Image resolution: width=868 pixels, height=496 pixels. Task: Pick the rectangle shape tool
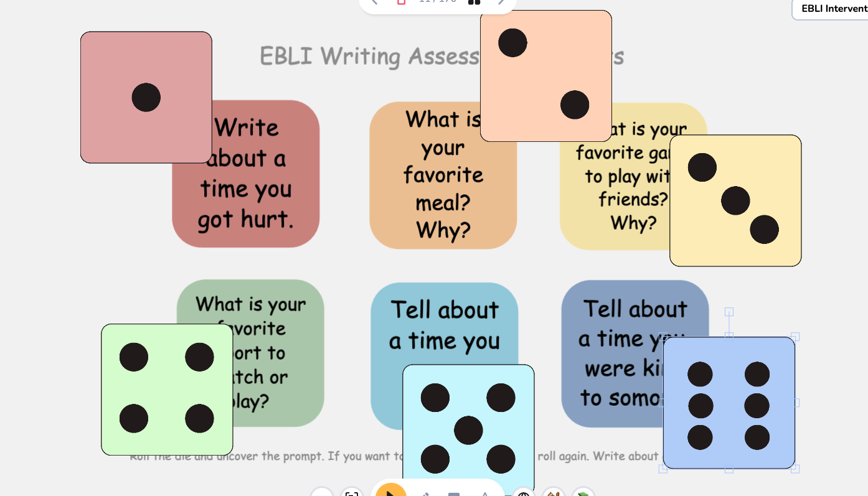(x=454, y=494)
